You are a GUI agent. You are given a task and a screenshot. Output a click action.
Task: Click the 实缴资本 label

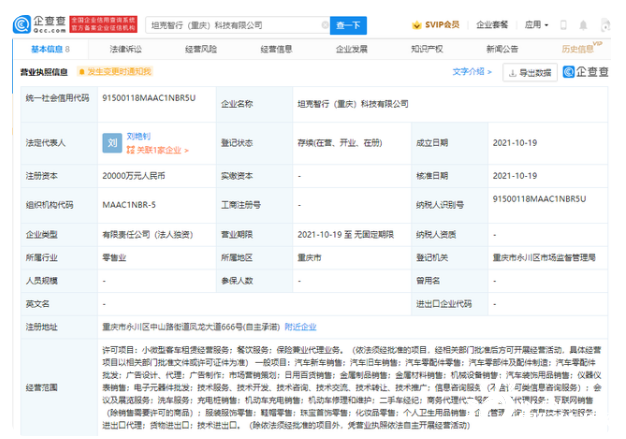coord(237,176)
